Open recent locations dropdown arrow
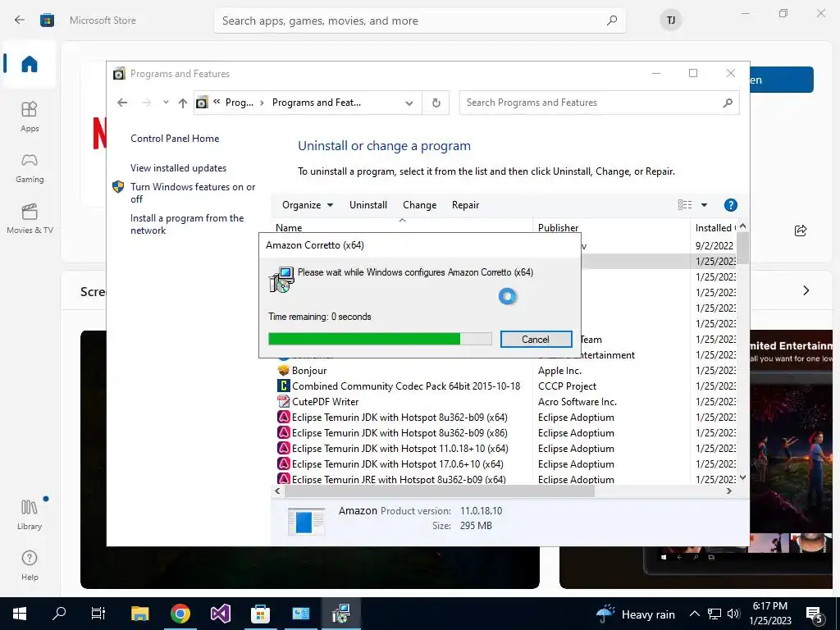Viewport: 840px width, 630px height. tap(166, 103)
